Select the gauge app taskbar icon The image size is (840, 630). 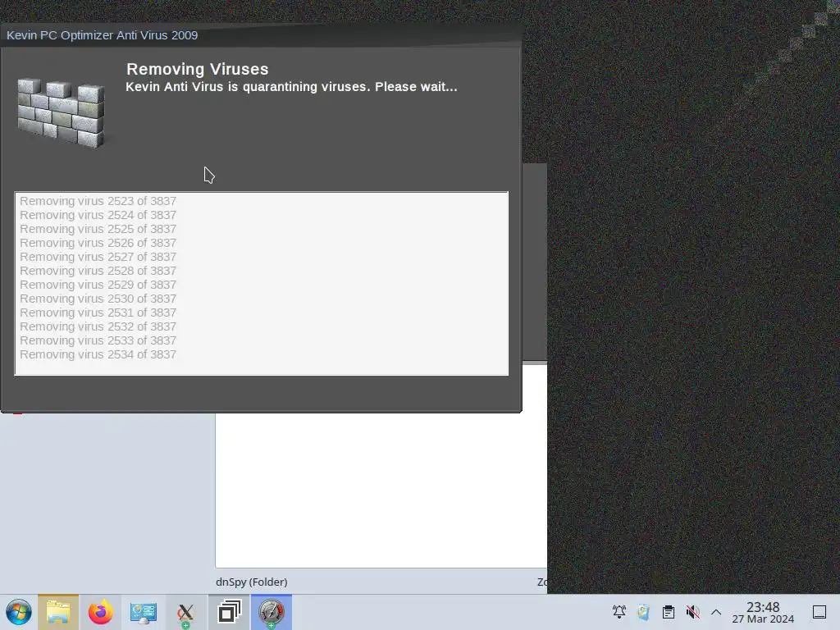point(271,612)
